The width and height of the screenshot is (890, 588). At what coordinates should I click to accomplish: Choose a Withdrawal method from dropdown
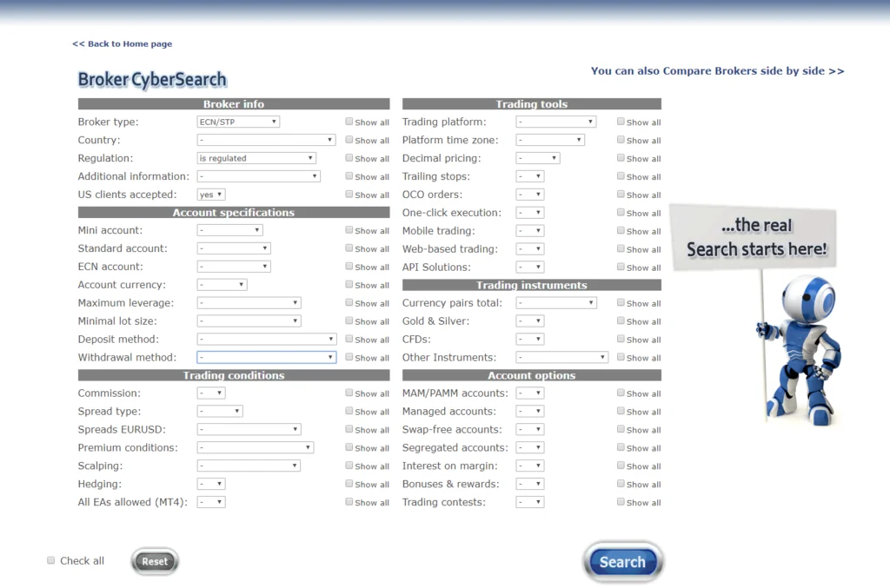[266, 357]
